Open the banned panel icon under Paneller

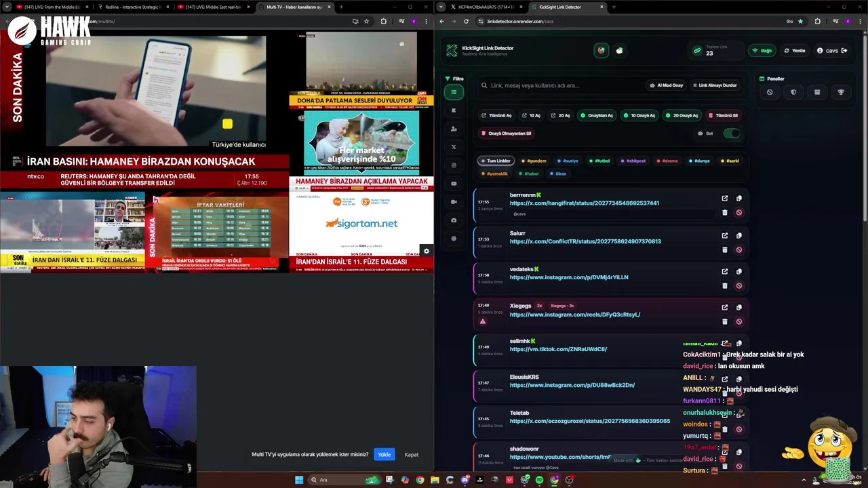point(770,92)
